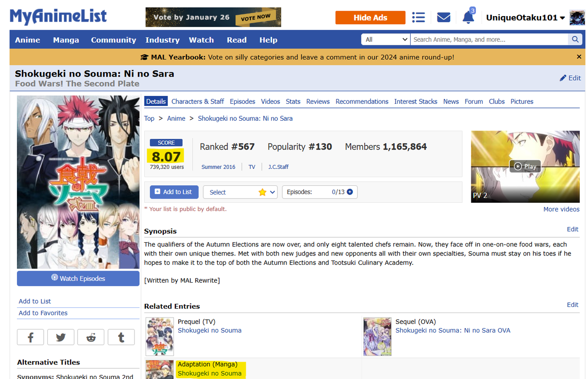Open the Read navigation menu
The width and height of the screenshot is (588, 379).
click(x=237, y=40)
